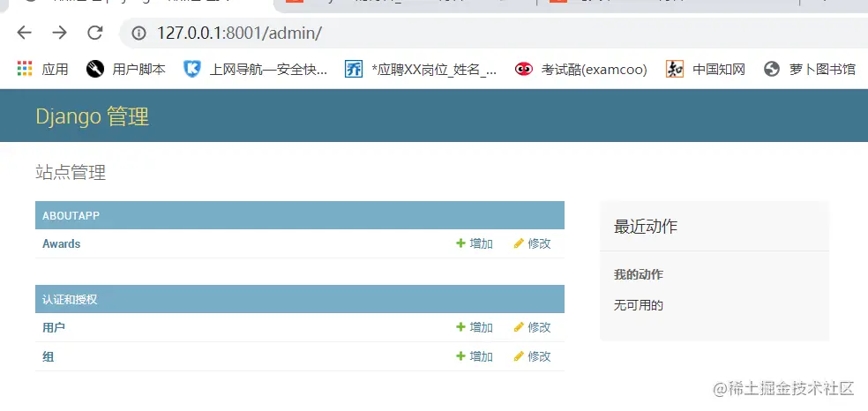The width and height of the screenshot is (868, 411).
Task: Go back with the browser back arrow
Action: tap(25, 34)
